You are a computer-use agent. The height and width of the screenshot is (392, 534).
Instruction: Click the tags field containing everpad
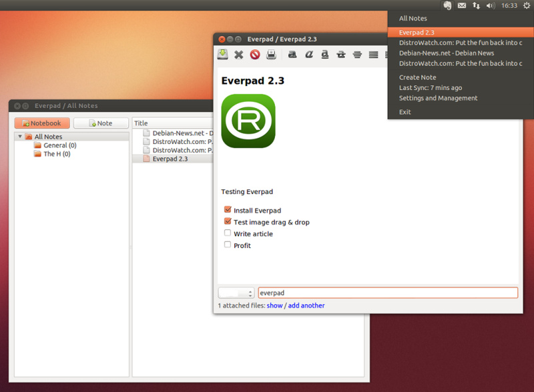pos(388,293)
